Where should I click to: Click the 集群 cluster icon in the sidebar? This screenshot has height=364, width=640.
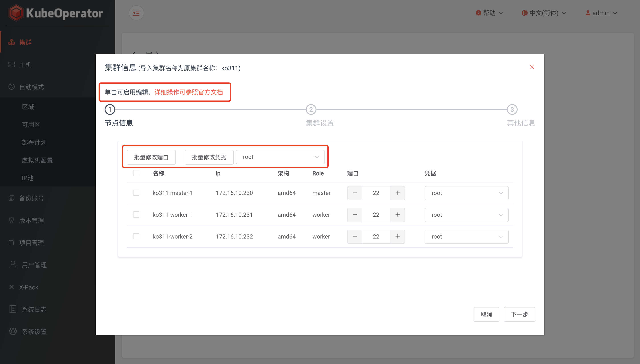[12, 42]
